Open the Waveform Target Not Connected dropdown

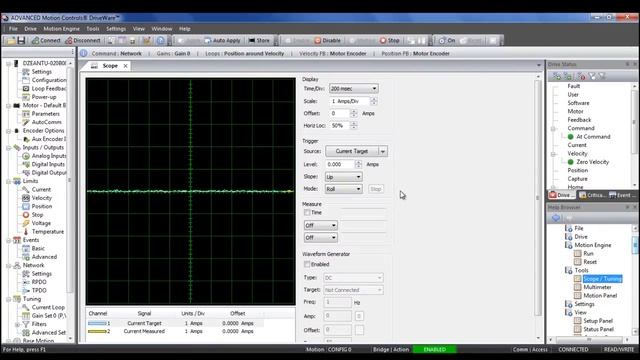353,290
